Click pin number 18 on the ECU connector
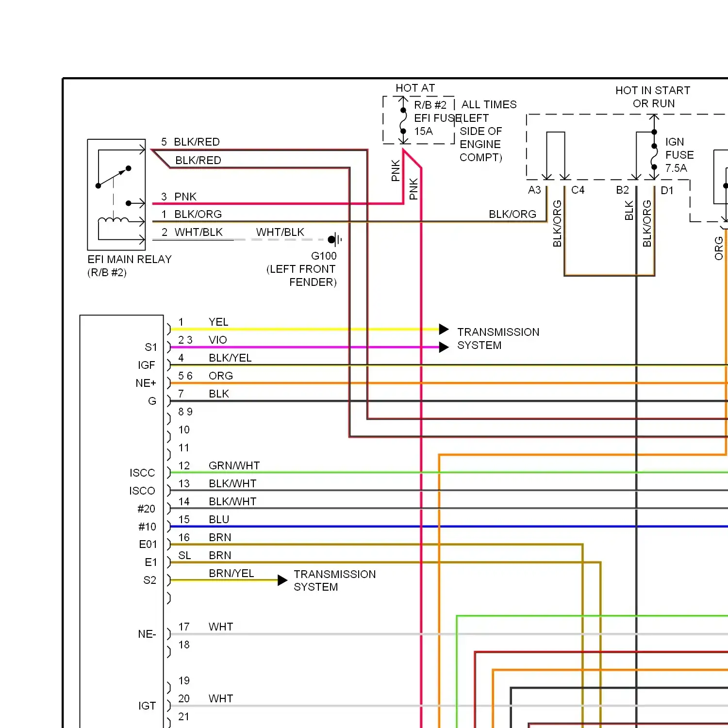728x728 pixels. 184,645
